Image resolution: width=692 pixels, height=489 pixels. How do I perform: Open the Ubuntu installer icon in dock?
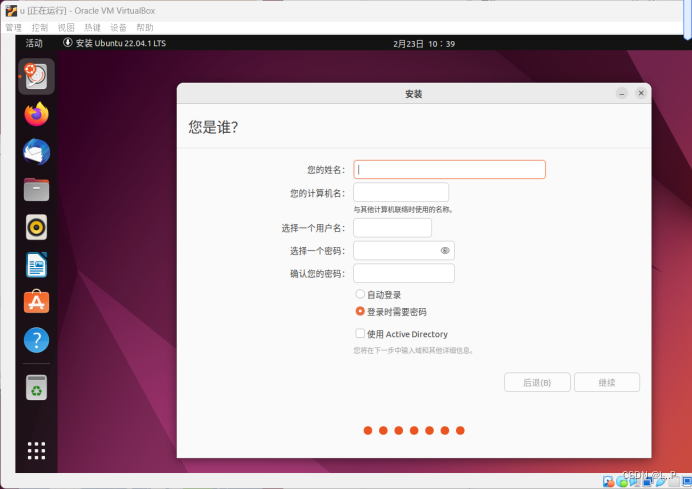[x=36, y=76]
